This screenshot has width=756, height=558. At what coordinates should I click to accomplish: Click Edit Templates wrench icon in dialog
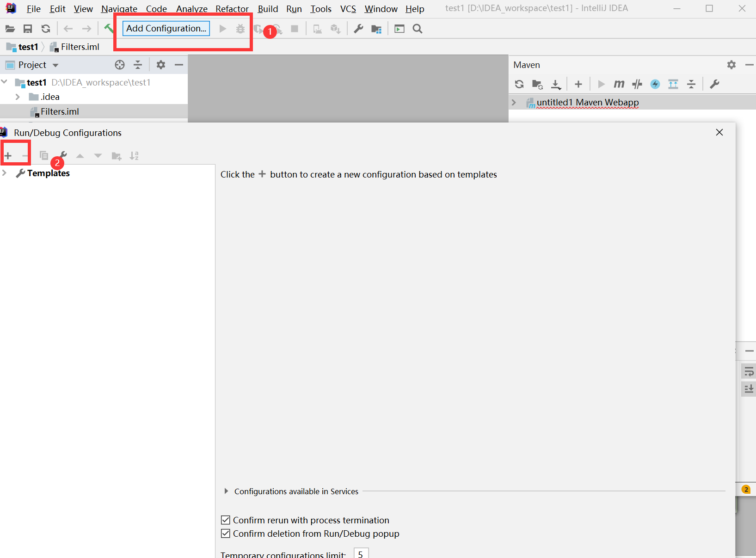[x=62, y=156]
